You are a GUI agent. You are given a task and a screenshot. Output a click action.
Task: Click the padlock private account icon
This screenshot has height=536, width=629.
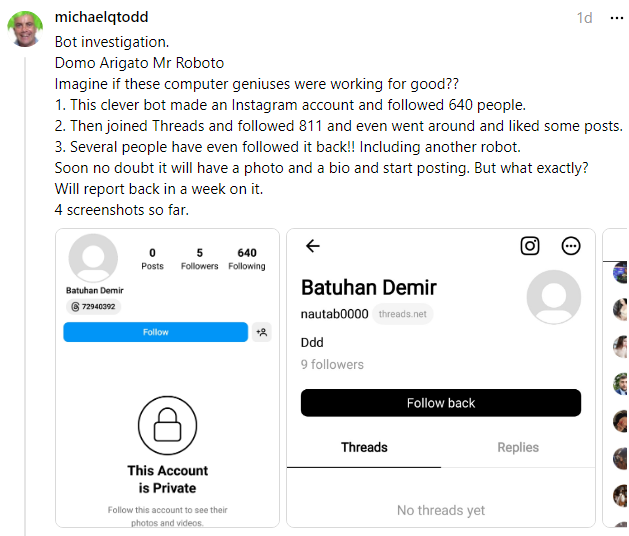point(167,425)
